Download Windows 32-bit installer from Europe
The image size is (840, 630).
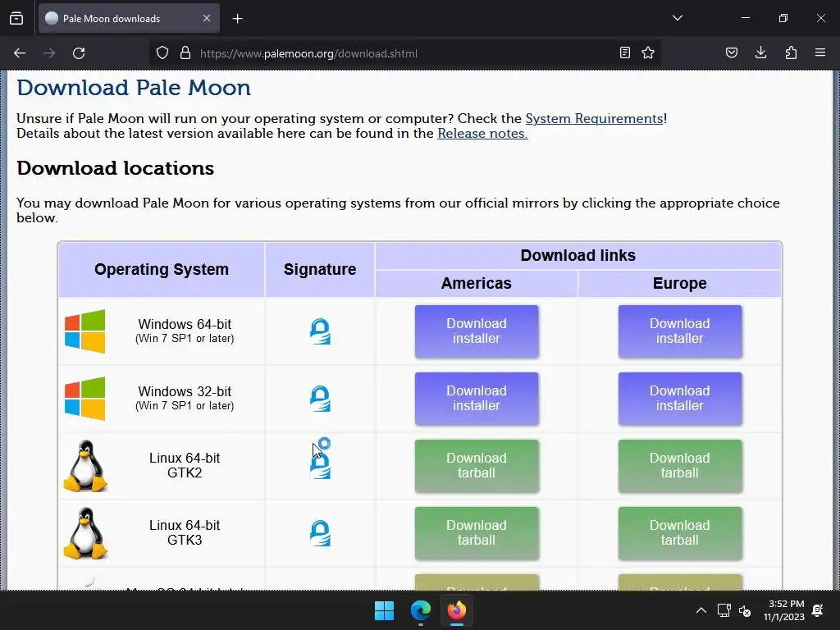coord(680,399)
